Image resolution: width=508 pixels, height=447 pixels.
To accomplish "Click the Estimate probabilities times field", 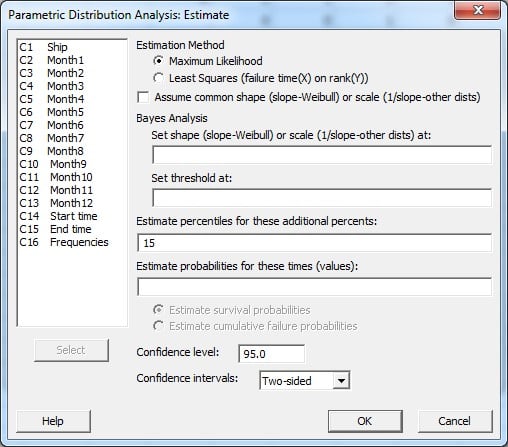I will pyautogui.click(x=314, y=287).
